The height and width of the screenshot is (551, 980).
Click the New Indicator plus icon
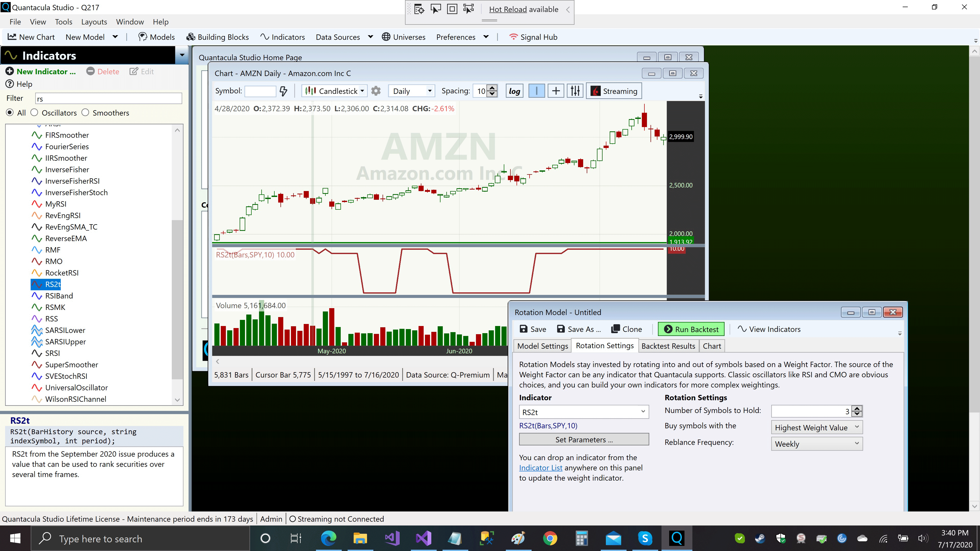pos(10,71)
